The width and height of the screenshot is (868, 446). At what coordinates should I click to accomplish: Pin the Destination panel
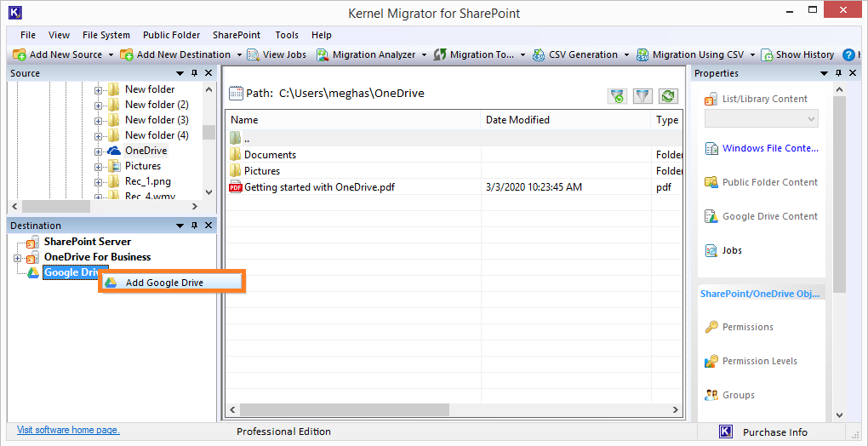pos(194,226)
